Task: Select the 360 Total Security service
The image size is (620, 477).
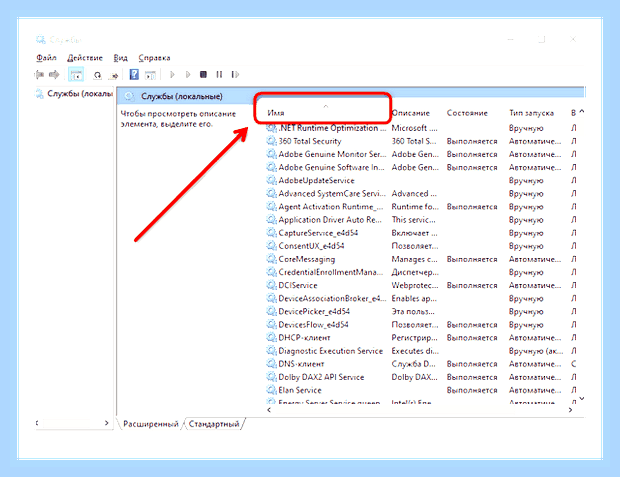Action: pyautogui.click(x=310, y=141)
